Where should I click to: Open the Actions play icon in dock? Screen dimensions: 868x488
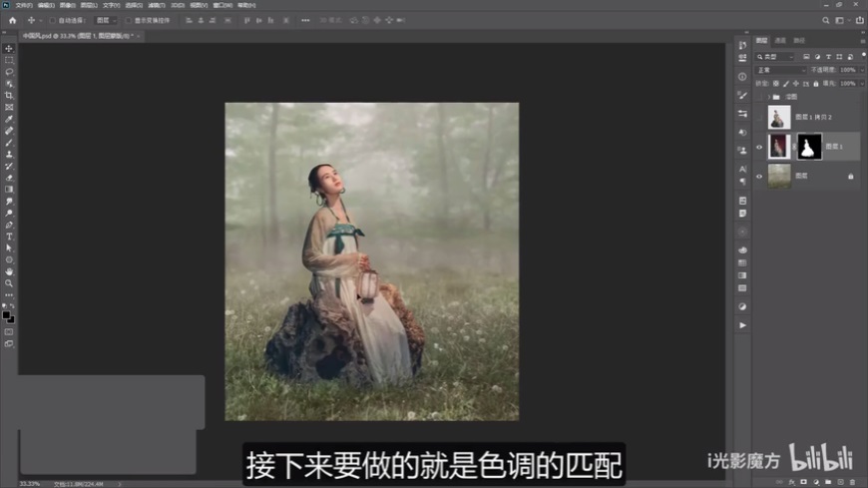tap(742, 325)
